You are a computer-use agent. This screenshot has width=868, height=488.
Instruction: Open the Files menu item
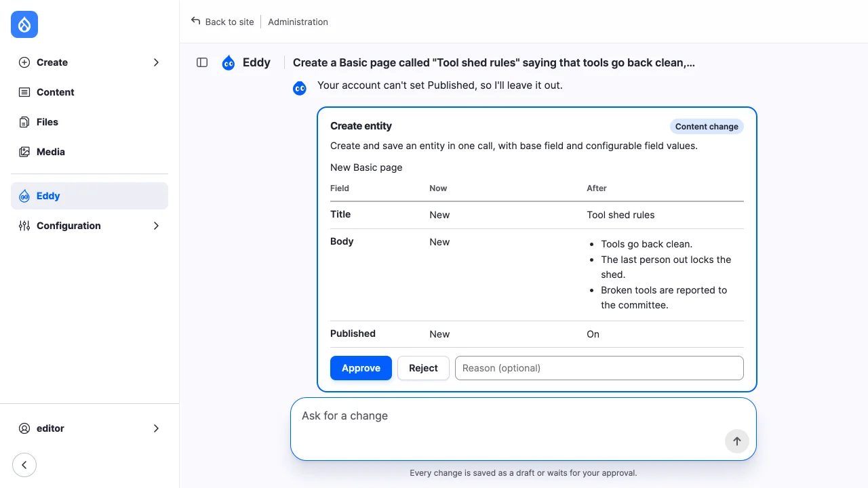90,122
